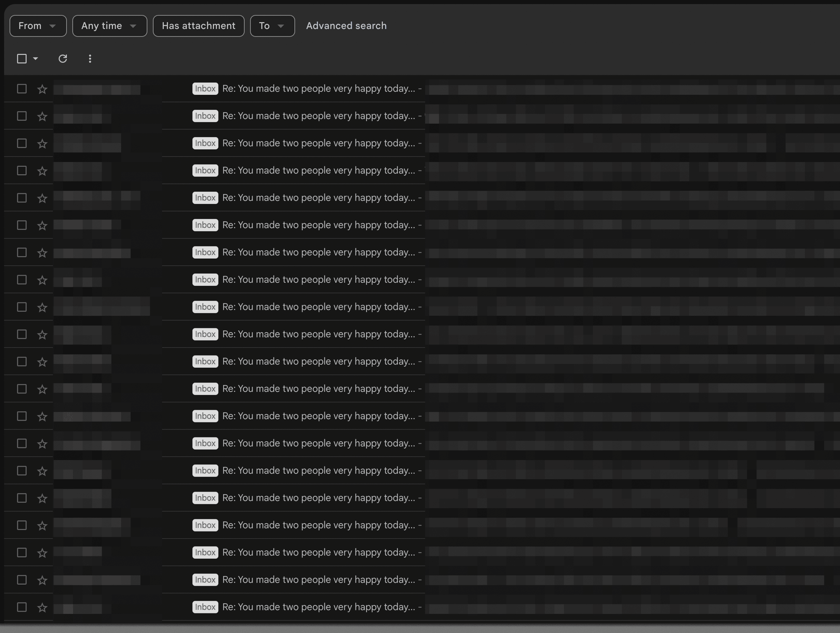Open the Advanced search link

[346, 26]
